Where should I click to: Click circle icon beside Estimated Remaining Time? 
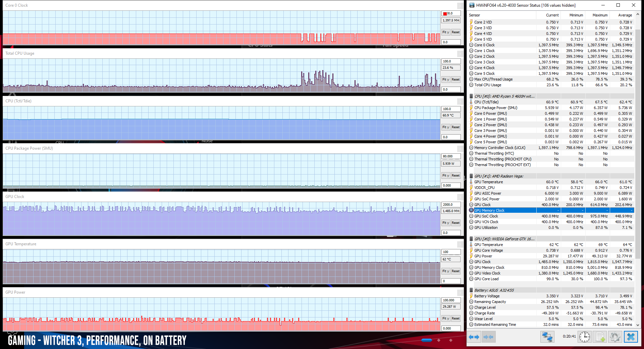pos(471,325)
